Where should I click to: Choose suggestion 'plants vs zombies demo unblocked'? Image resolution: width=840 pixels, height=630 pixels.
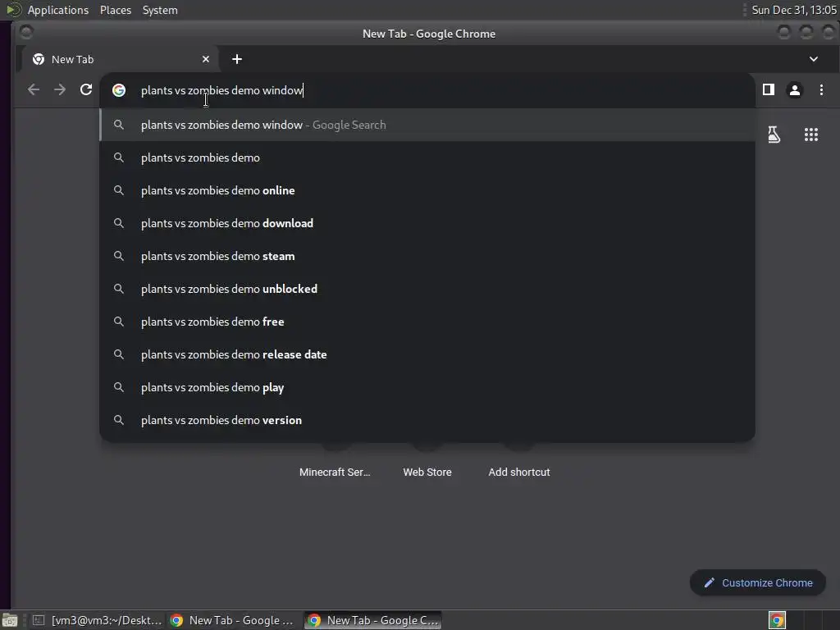point(427,289)
